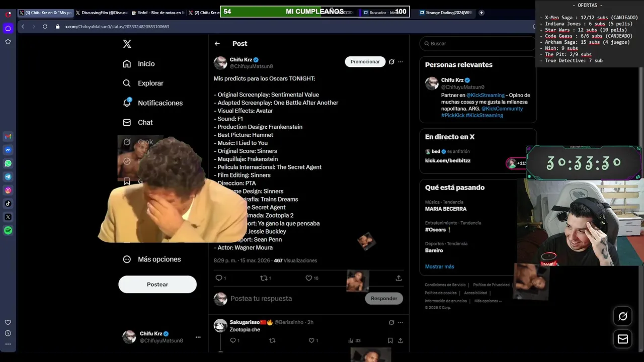Image resolution: width=644 pixels, height=362 pixels.
Task: Open Spotify in the browser sidebar
Action: pyautogui.click(x=8, y=231)
